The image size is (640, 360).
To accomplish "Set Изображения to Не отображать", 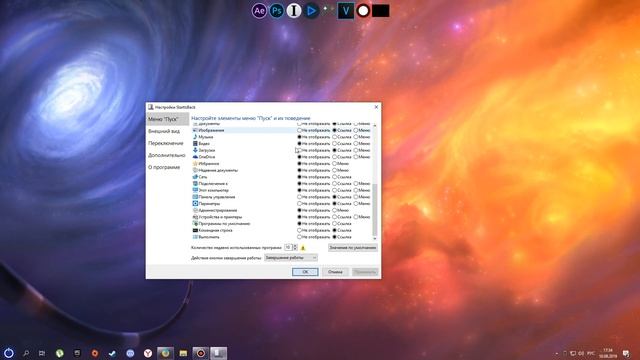I will tap(299, 130).
